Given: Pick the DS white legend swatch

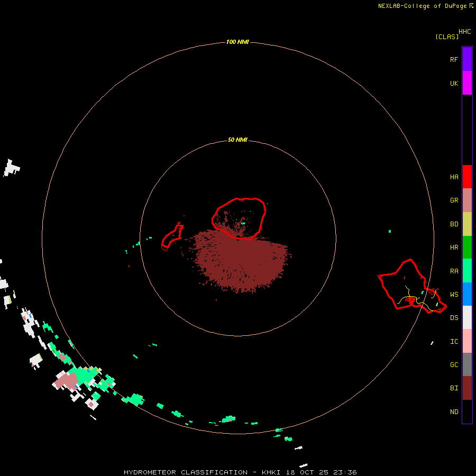Looking at the screenshot, I should click(467, 317).
